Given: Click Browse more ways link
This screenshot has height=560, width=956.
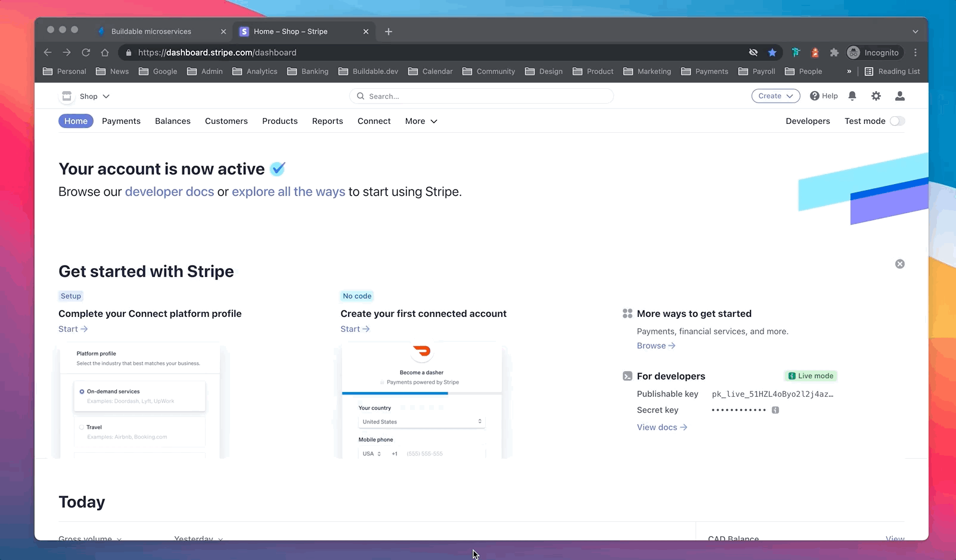Looking at the screenshot, I should click(x=656, y=346).
